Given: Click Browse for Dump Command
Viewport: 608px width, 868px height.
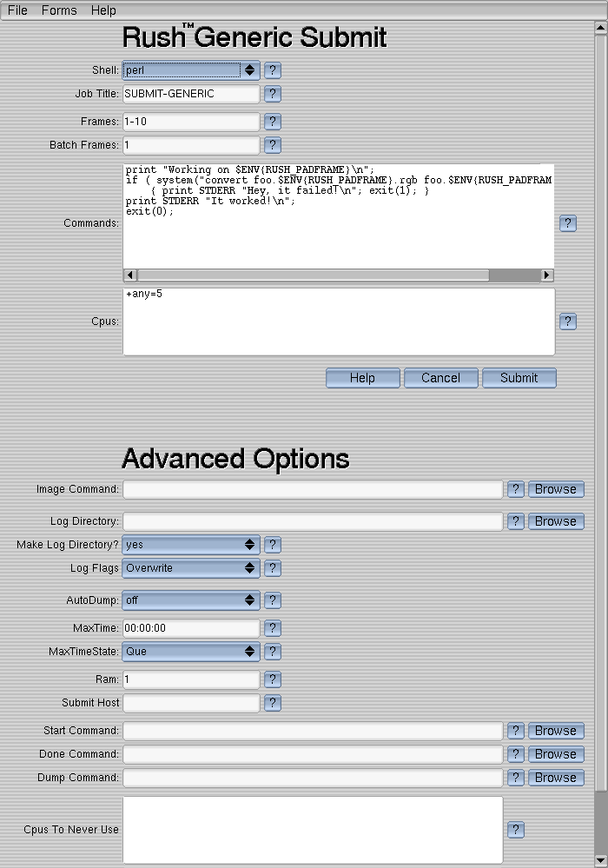Looking at the screenshot, I should (556, 778).
